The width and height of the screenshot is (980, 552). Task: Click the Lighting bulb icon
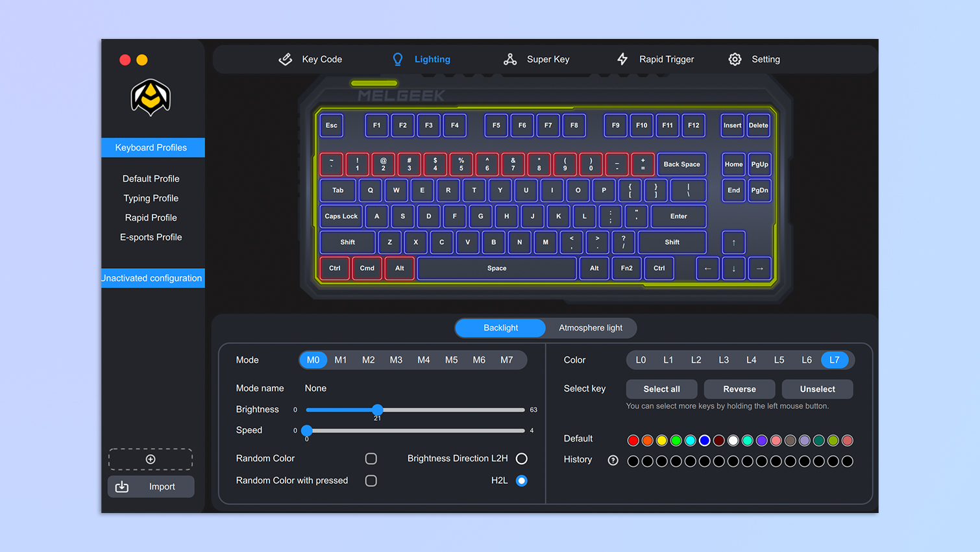click(398, 59)
